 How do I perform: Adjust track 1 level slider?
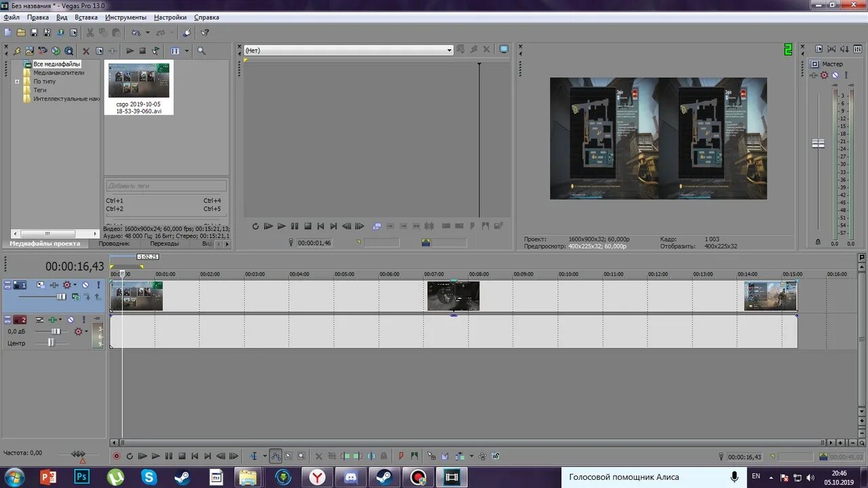coord(61,297)
